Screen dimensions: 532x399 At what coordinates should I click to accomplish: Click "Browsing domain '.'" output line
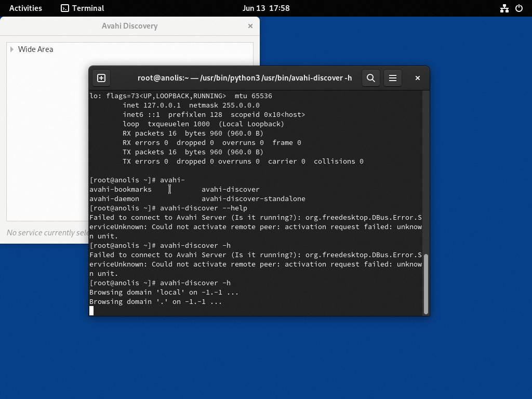(156, 302)
